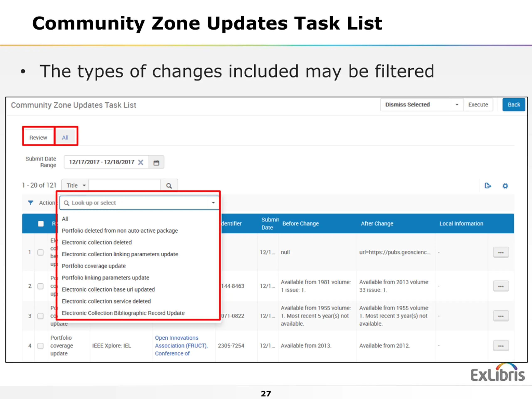Click the IEEE Xplore: IEL cell
This screenshot has width=532, height=399.
click(112, 346)
